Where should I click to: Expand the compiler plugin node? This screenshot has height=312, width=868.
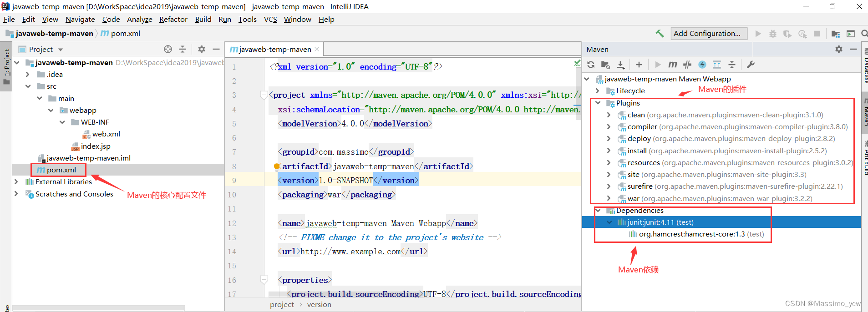609,127
